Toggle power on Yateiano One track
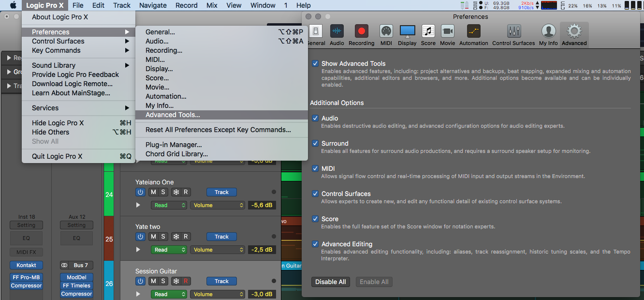This screenshot has height=300, width=644. 140,192
